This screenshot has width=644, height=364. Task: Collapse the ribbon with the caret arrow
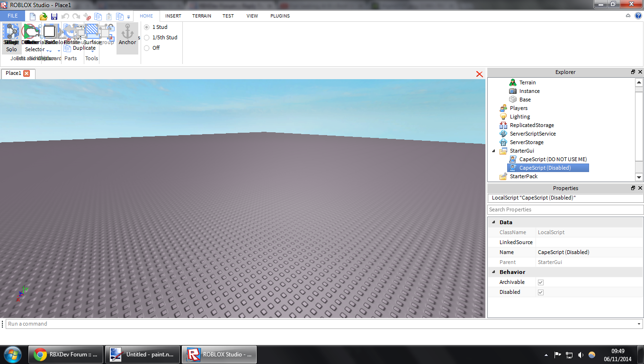coord(628,16)
